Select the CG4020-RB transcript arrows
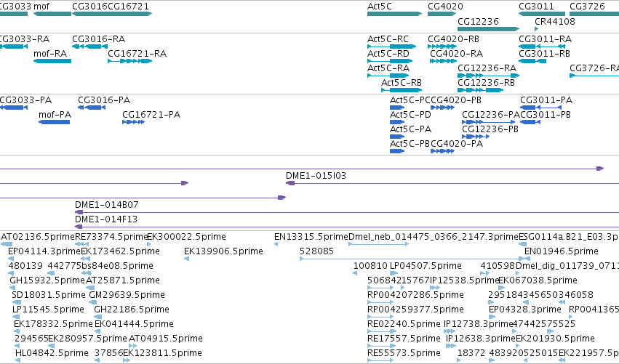 (442, 46)
